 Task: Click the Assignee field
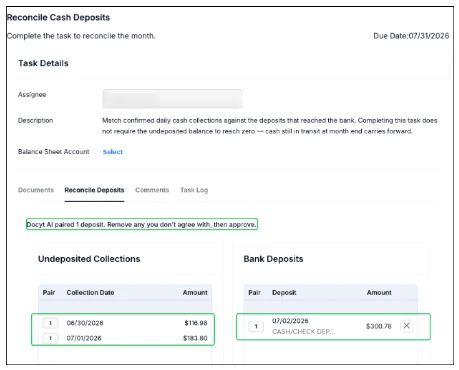172,99
